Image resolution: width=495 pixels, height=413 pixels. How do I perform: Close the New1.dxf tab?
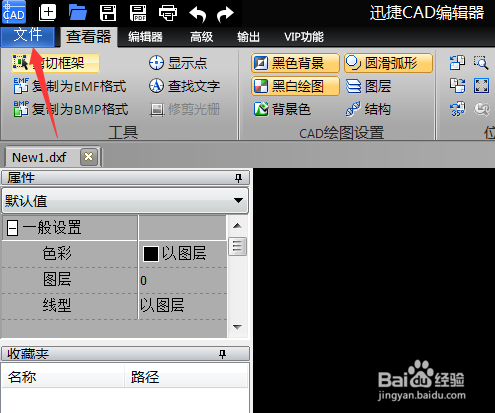point(89,157)
